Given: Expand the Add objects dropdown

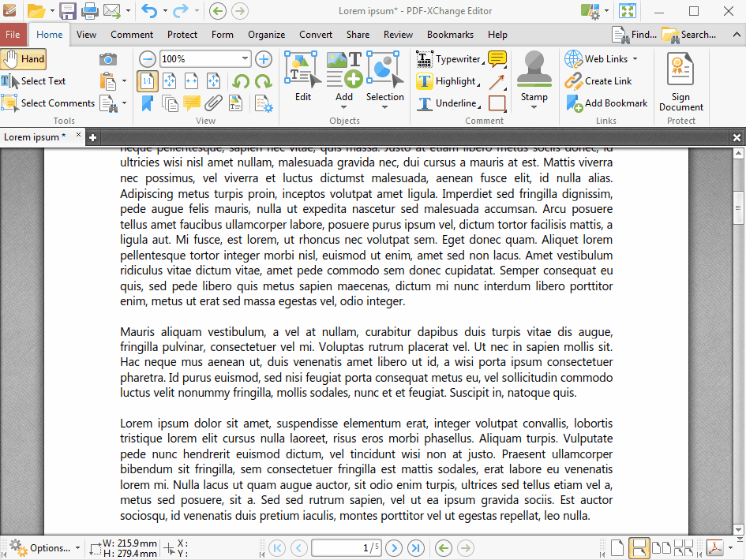Looking at the screenshot, I should pyautogui.click(x=344, y=107).
